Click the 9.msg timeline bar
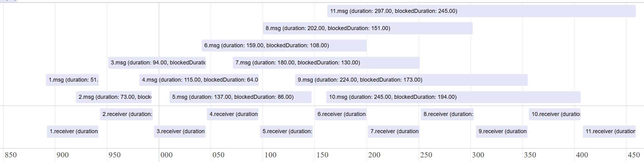Image resolution: width=644 pixels, height=162 pixels. coord(411,80)
